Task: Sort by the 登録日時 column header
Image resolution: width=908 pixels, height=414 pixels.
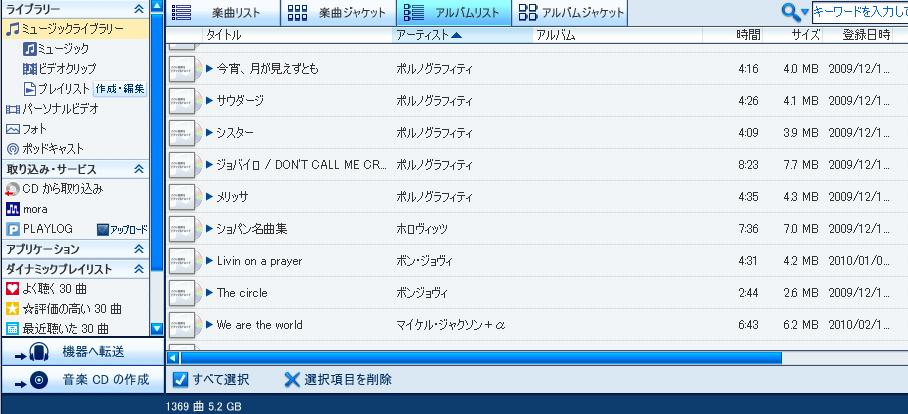Action: pos(858,35)
